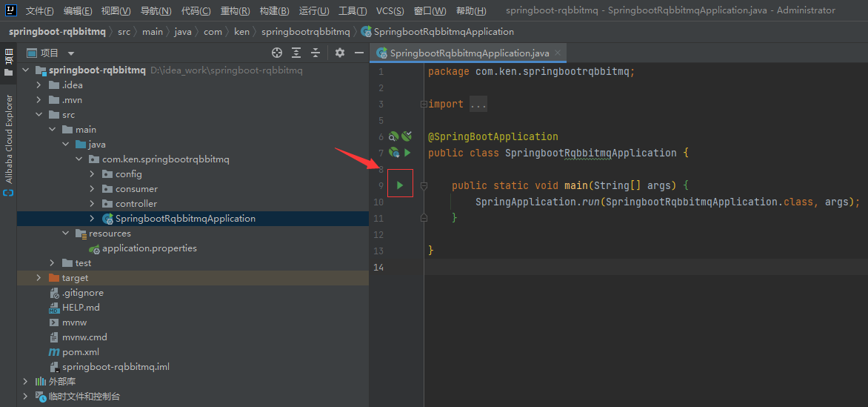Select the HELP.md file
The width and height of the screenshot is (868, 407).
(x=81, y=307)
